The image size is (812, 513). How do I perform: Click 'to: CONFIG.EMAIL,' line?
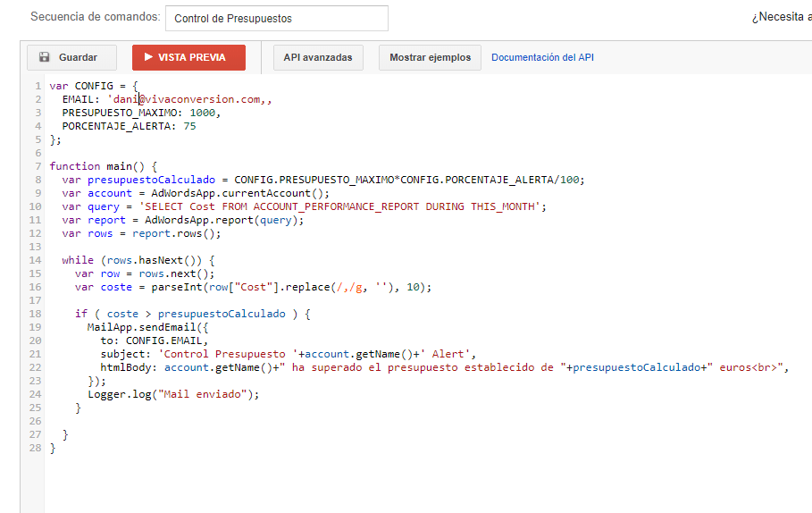[x=154, y=341]
